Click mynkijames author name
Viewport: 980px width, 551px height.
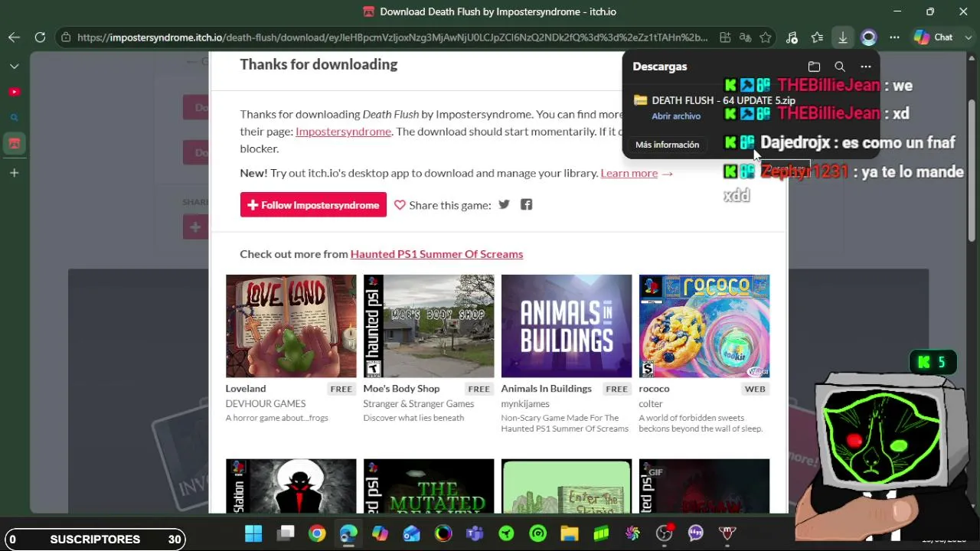[525, 403]
